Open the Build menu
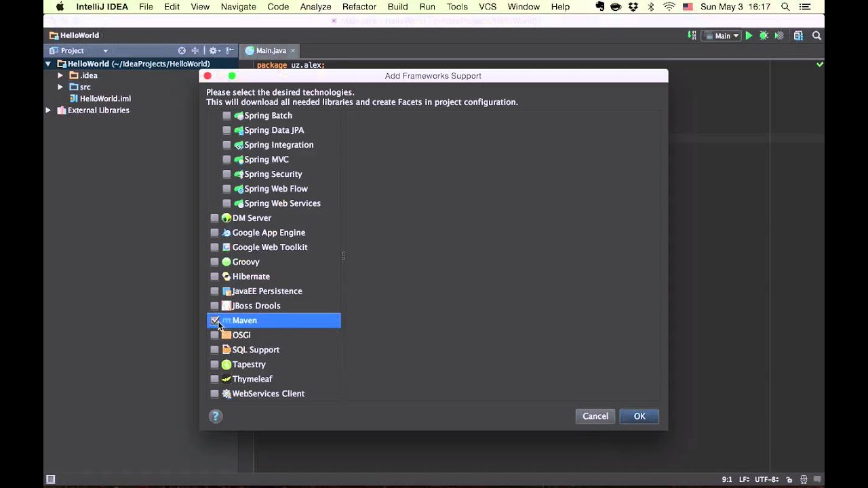Screen dimensions: 868x488 397,7
